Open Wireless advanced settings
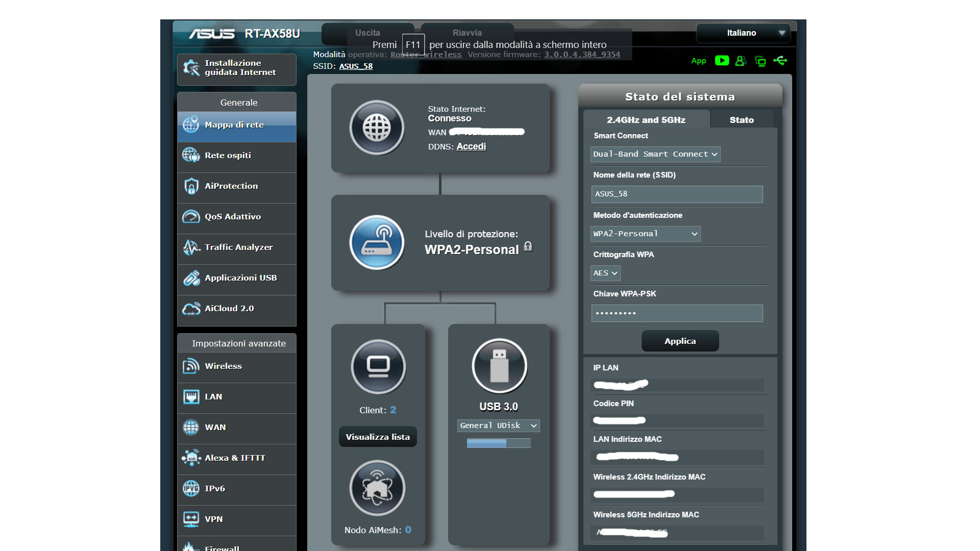980x551 pixels. pos(237,366)
